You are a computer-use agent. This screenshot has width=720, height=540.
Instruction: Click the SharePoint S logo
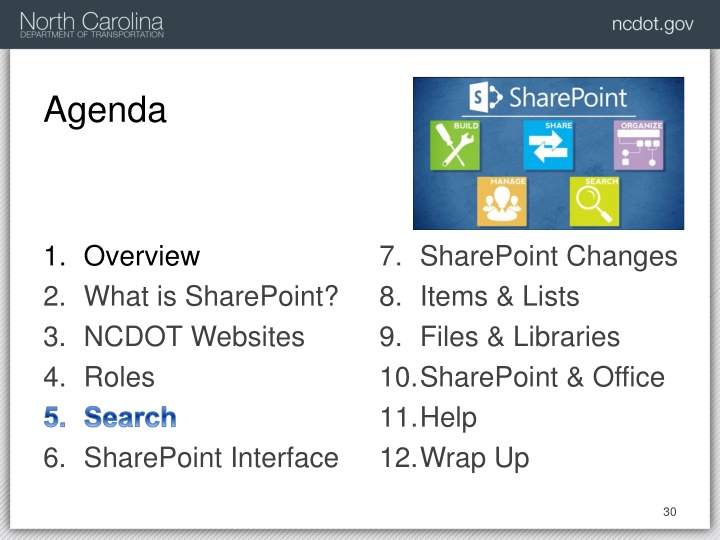point(486,97)
